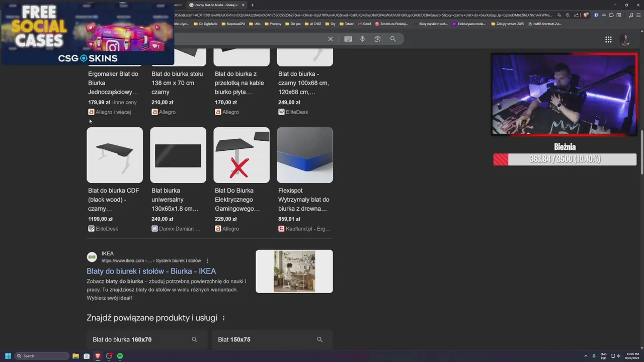Clear the Google search box with X
Screen dimensions: 644x362
[x=331, y=39]
